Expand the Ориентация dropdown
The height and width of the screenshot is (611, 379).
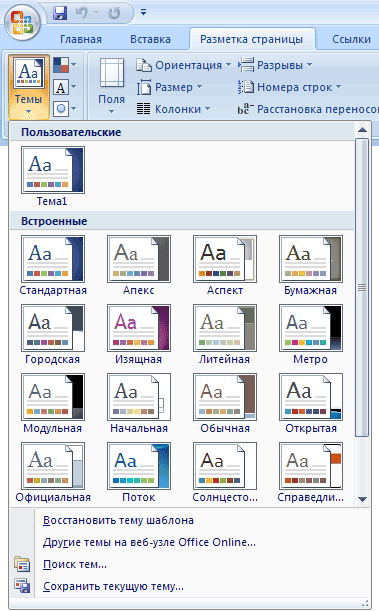(x=183, y=65)
